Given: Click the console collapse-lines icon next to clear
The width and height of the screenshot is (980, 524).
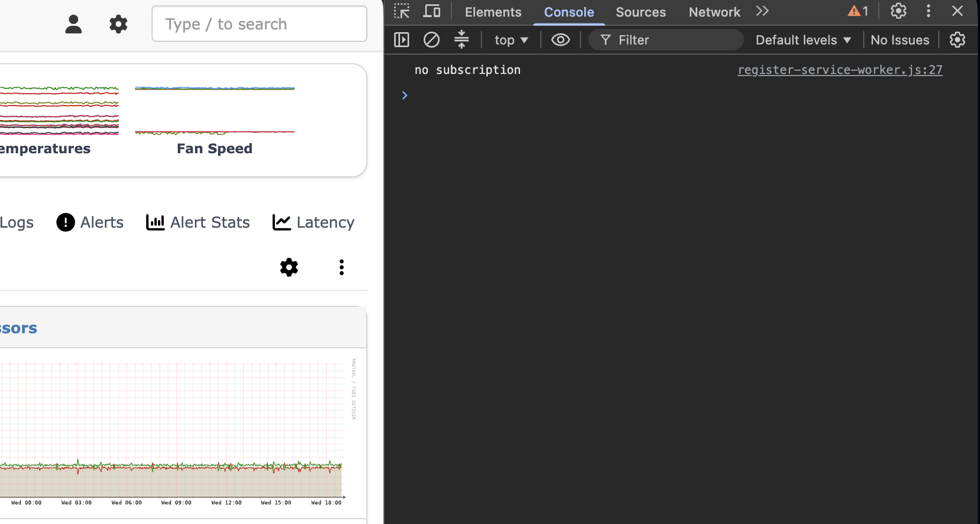Looking at the screenshot, I should [462, 40].
